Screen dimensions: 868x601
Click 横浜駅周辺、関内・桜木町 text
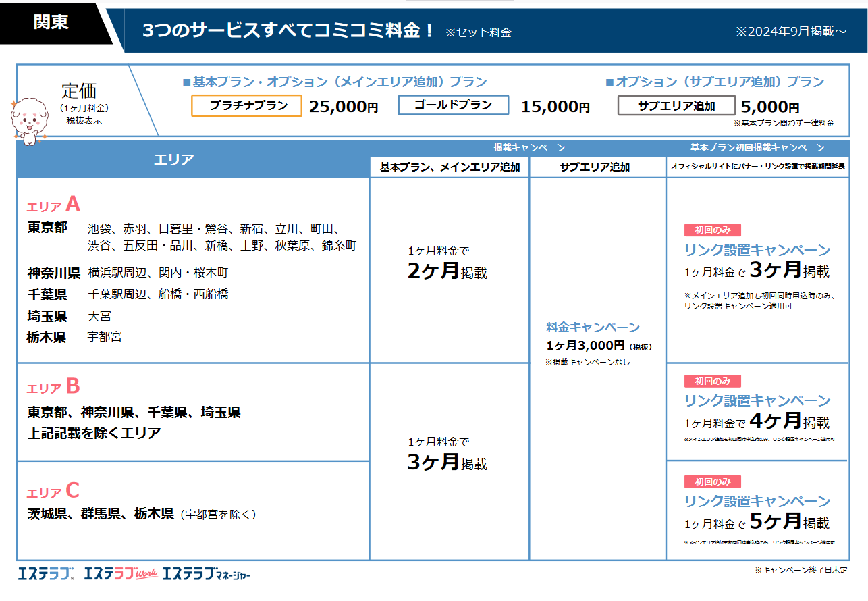coord(158,273)
